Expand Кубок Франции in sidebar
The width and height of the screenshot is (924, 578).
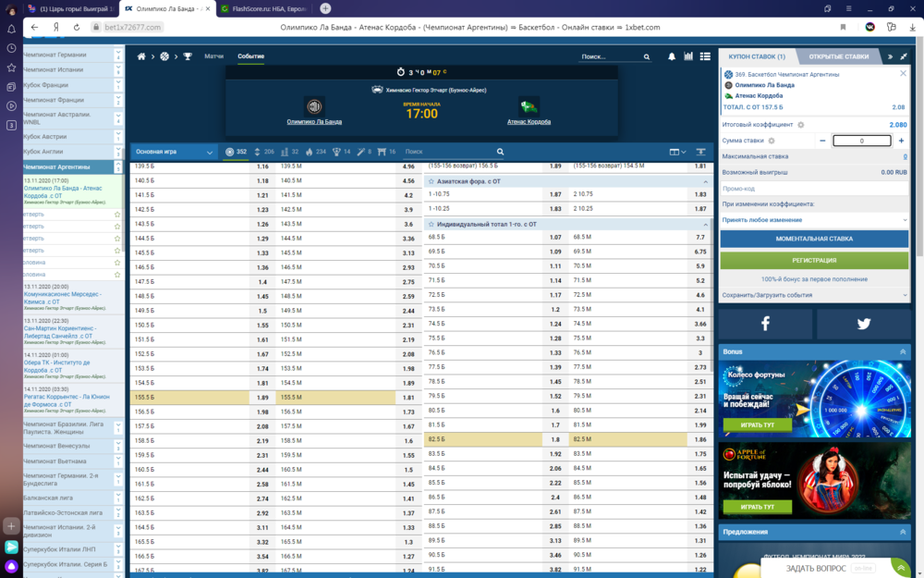click(118, 85)
